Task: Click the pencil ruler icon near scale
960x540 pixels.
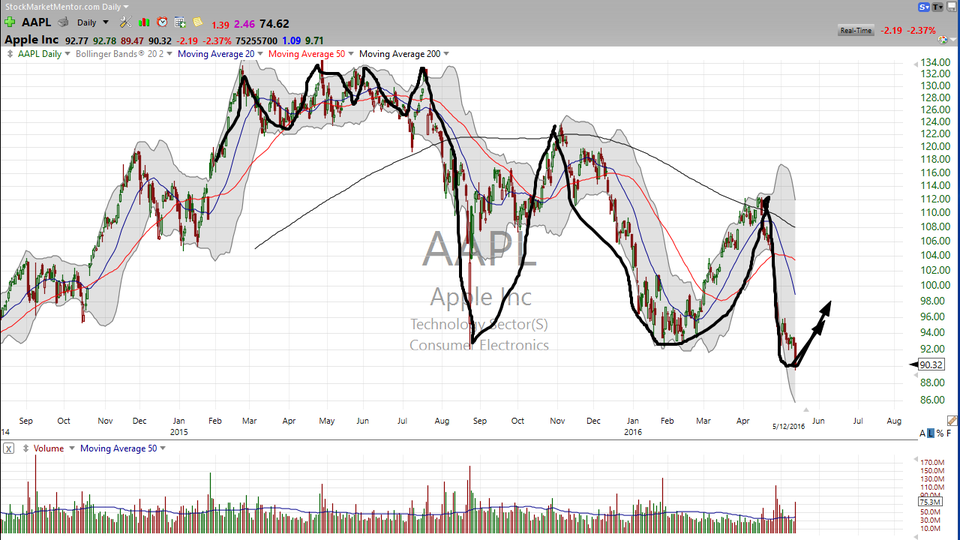Action: 951,421
